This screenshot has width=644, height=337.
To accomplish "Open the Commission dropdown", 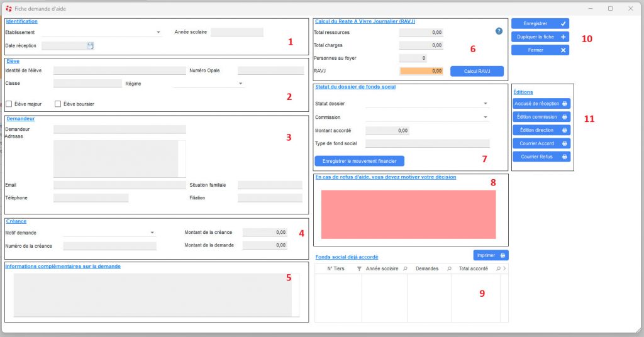I will pyautogui.click(x=486, y=117).
